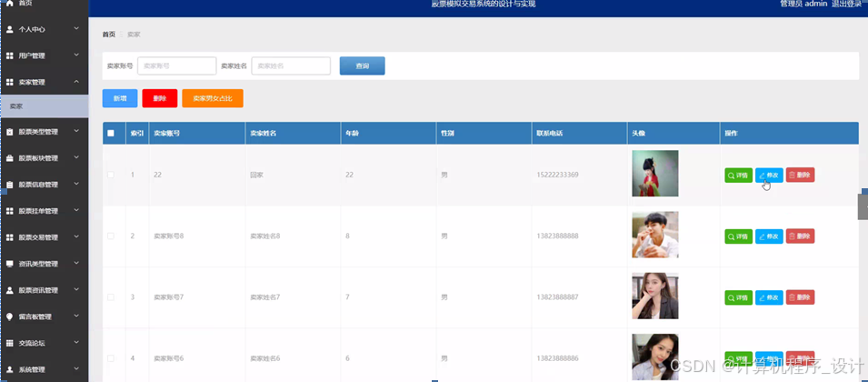Image resolution: width=868 pixels, height=382 pixels.
Task: Click the briefcase icon beside 股票板块管理
Action: coord(9,158)
